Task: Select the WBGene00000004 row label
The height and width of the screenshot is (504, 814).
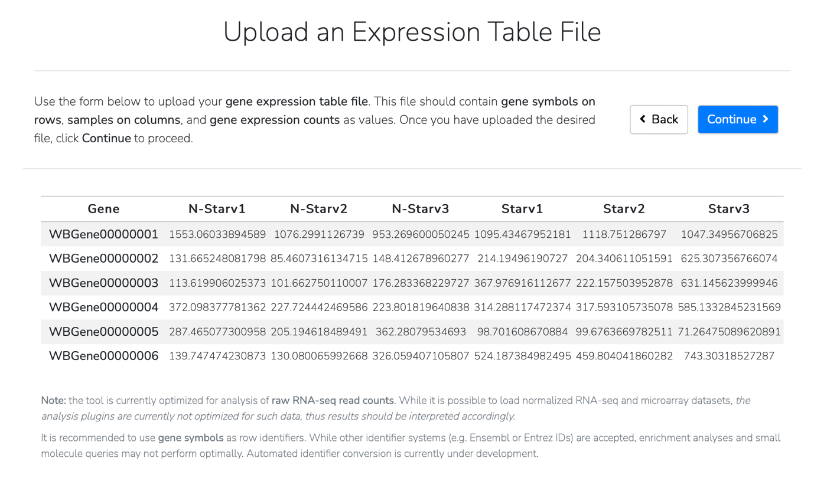Action: 103,307
